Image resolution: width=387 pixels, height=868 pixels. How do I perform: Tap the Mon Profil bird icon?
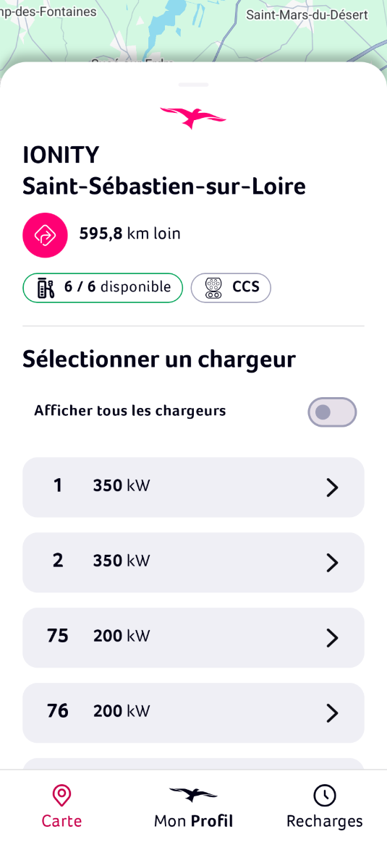coord(193,794)
